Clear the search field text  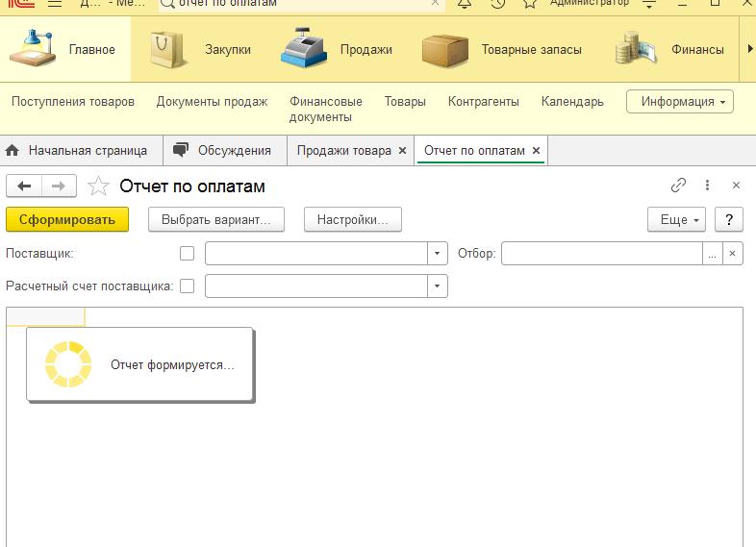point(435,3)
